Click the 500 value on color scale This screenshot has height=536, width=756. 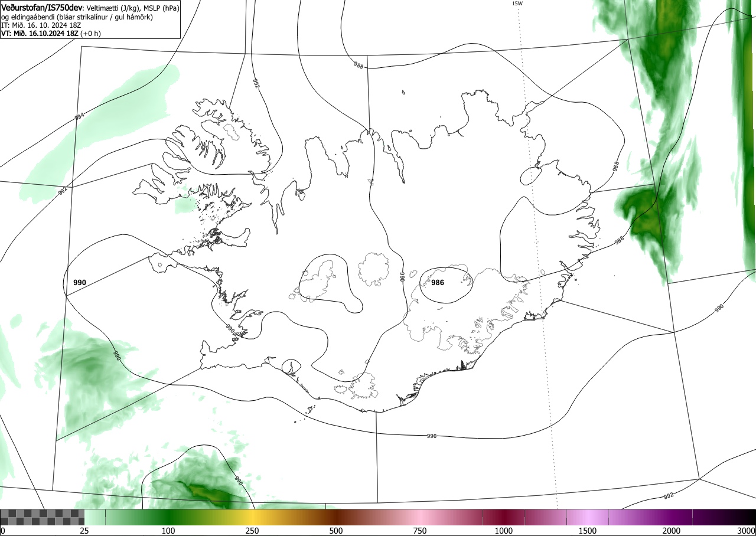pos(336,531)
